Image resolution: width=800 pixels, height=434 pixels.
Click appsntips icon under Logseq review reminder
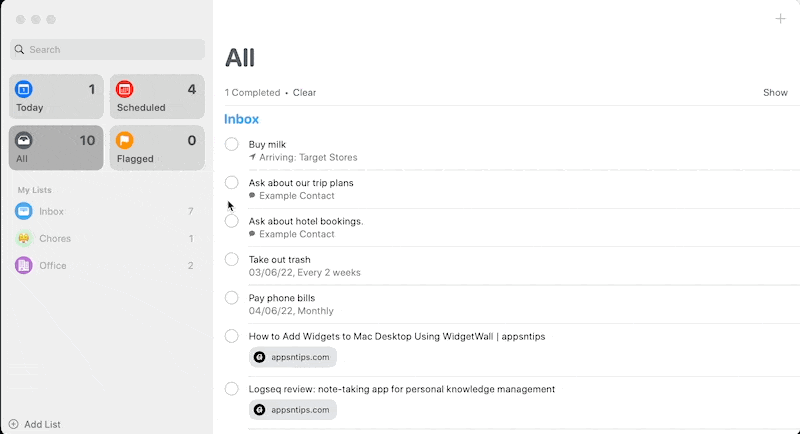click(260, 410)
